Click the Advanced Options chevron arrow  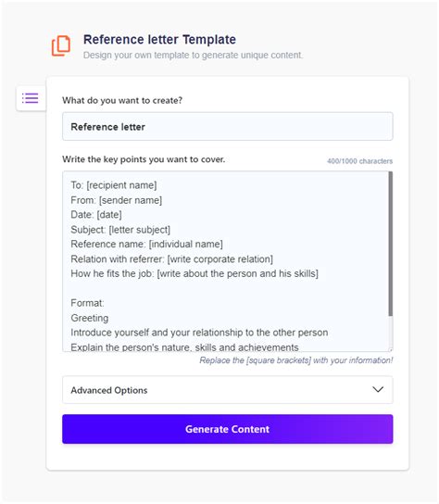(378, 389)
